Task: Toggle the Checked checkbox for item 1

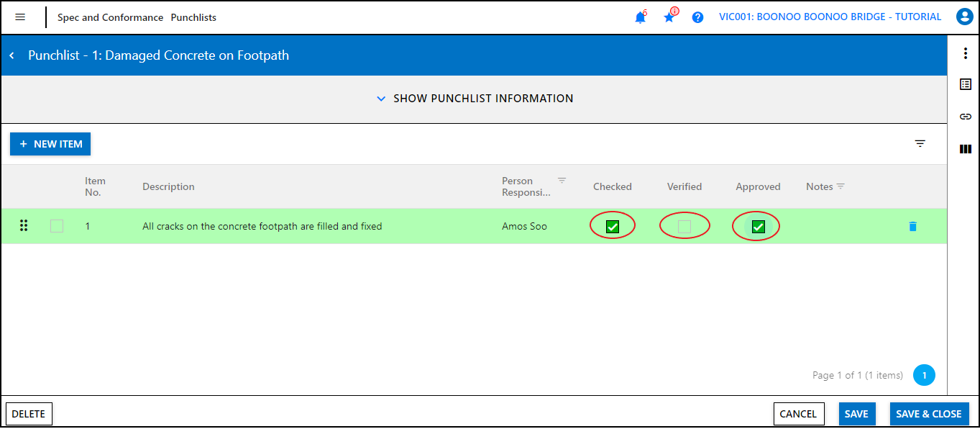Action: pos(613,227)
